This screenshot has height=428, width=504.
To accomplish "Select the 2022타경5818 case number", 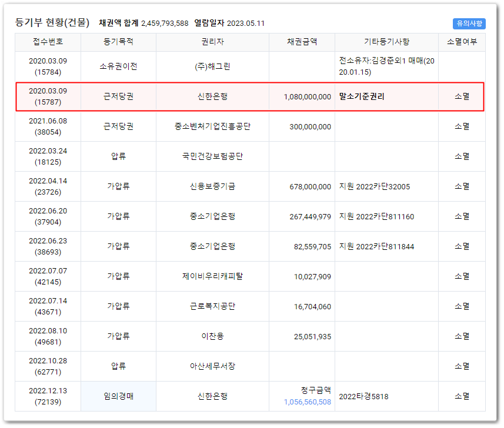I will pyautogui.click(x=363, y=396).
